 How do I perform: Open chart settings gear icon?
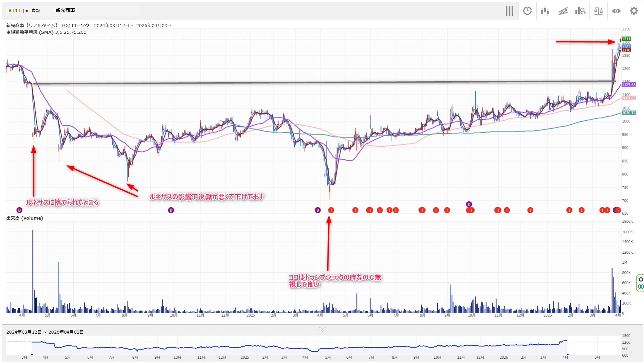point(634,11)
